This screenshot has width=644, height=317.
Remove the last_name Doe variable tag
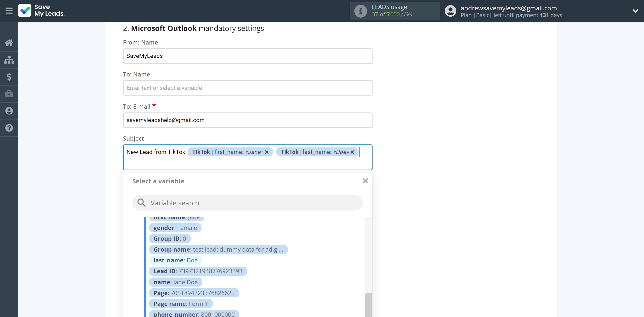click(352, 152)
